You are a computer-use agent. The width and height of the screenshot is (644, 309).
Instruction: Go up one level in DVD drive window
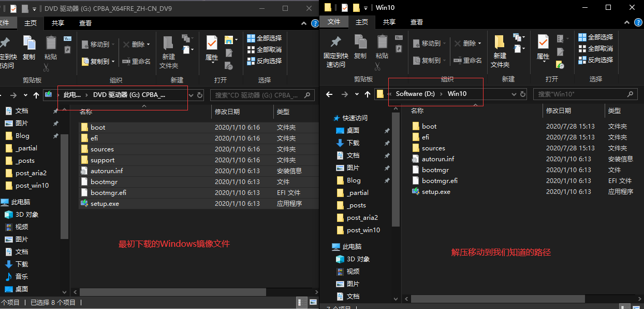tap(36, 95)
